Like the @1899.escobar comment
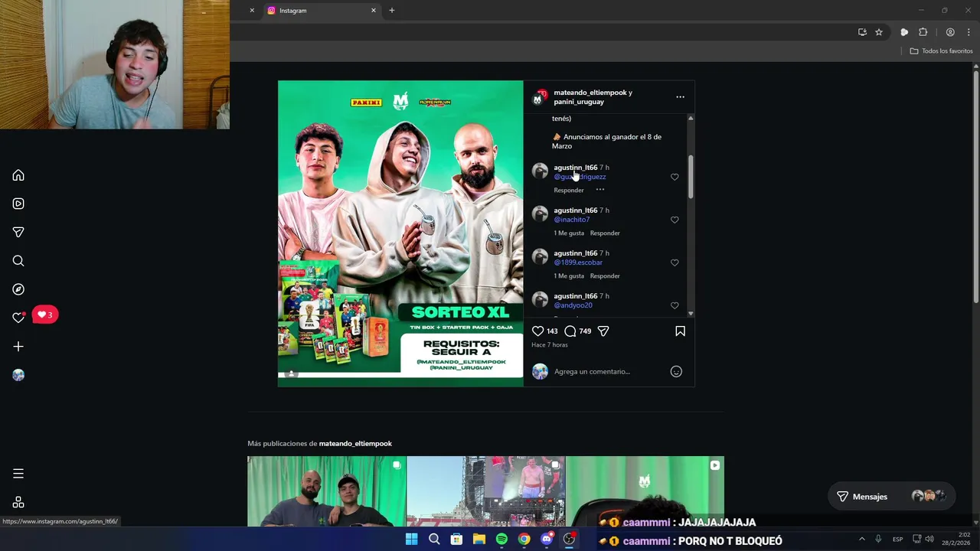Viewport: 980px width, 551px height. [675, 262]
